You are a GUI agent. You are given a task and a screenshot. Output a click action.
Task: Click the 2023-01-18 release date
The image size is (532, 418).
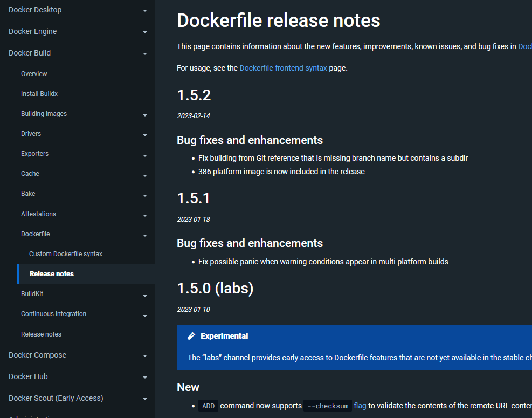coord(194,220)
